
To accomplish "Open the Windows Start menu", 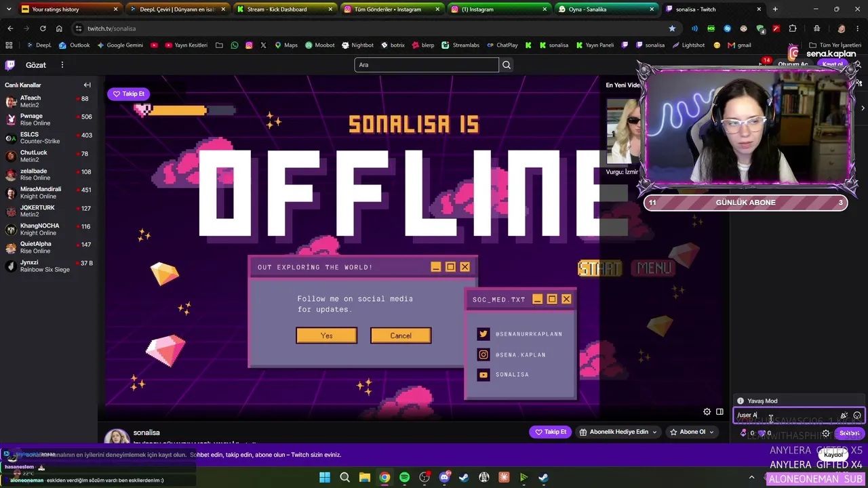I will tap(325, 477).
